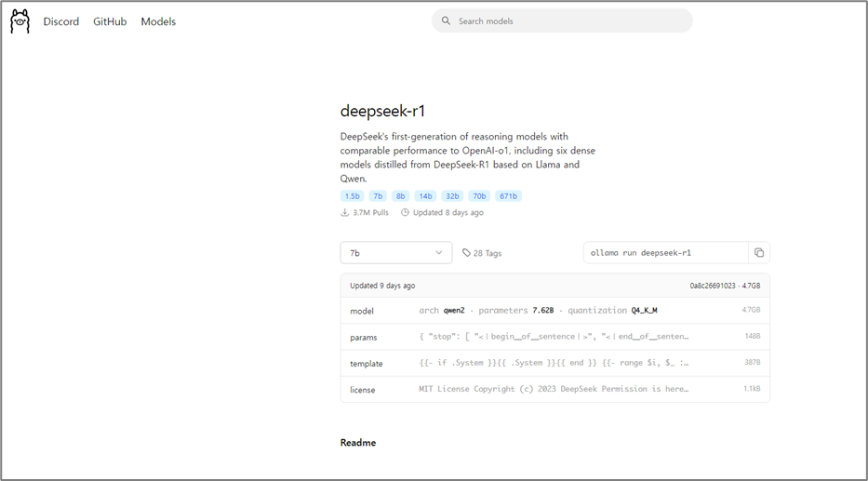Screen dimensions: 868x481
Task: Select the 7b size tag
Action: coord(378,196)
